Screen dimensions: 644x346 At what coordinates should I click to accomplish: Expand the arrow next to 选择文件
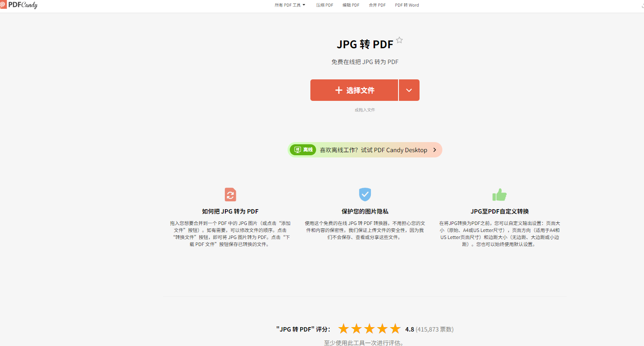409,90
